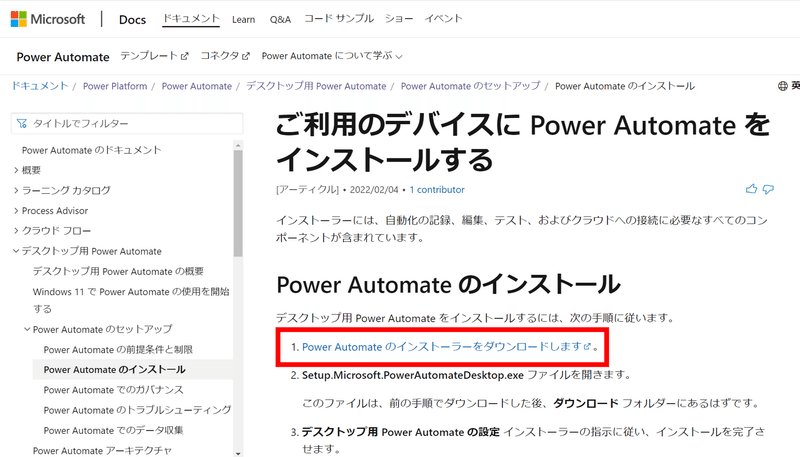800x457 pixels.
Task: Open the Docs home link
Action: click(x=132, y=20)
